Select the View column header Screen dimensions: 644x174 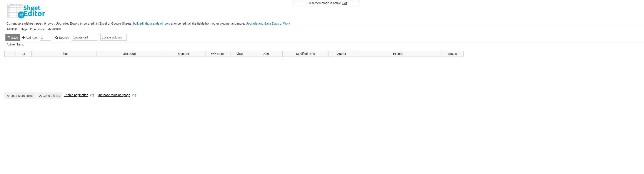(240, 54)
